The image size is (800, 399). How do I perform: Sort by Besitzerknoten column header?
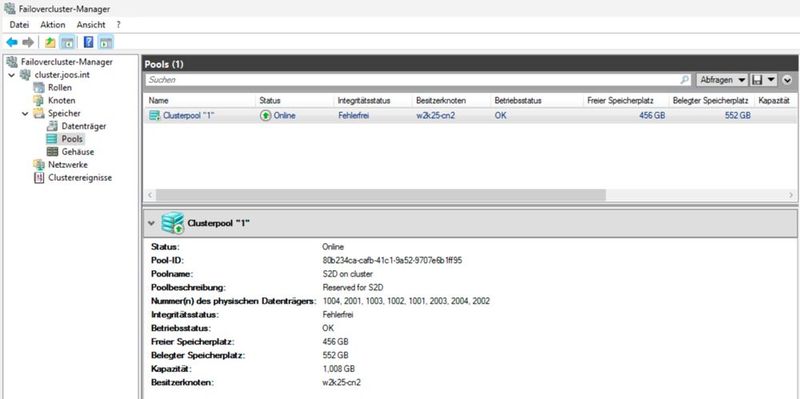(451, 101)
